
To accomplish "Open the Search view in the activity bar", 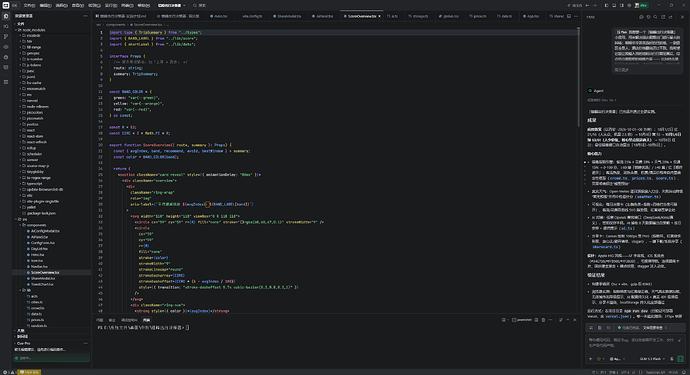I will (x=6, y=26).
